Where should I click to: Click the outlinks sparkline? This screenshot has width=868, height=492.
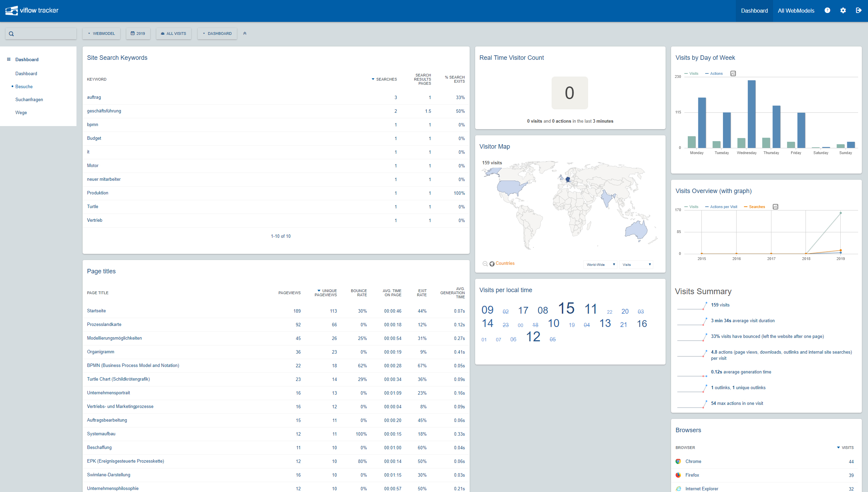(692, 389)
